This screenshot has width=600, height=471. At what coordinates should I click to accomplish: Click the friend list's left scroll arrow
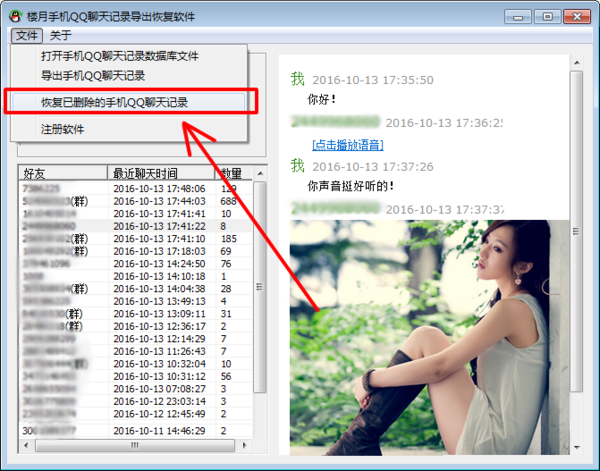[26, 444]
